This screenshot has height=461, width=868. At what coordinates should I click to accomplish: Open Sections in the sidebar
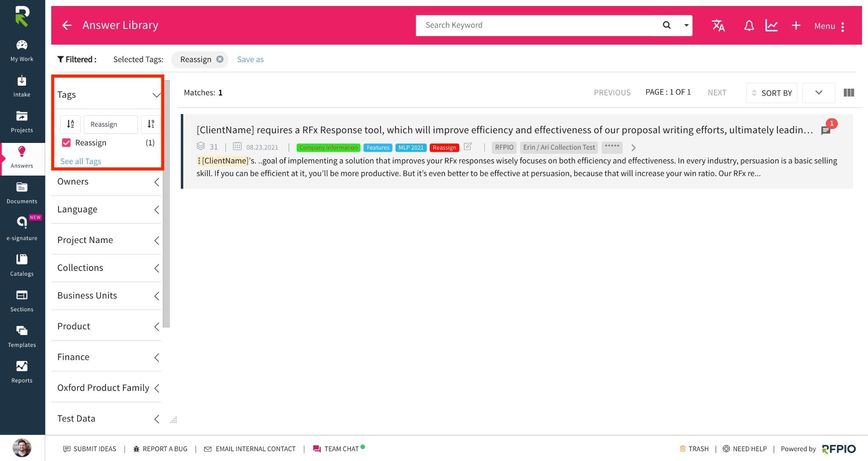pyautogui.click(x=22, y=301)
